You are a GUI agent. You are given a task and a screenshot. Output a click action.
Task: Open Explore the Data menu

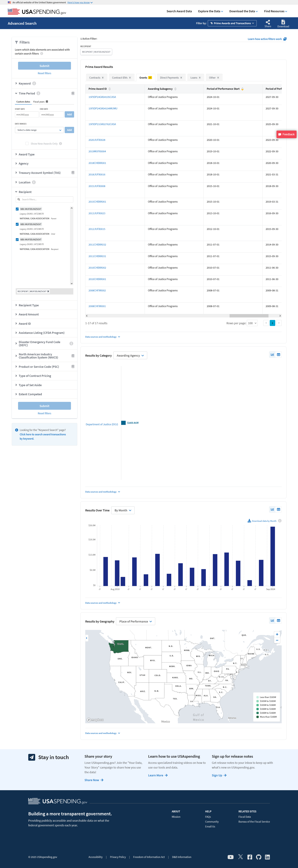coord(210,11)
